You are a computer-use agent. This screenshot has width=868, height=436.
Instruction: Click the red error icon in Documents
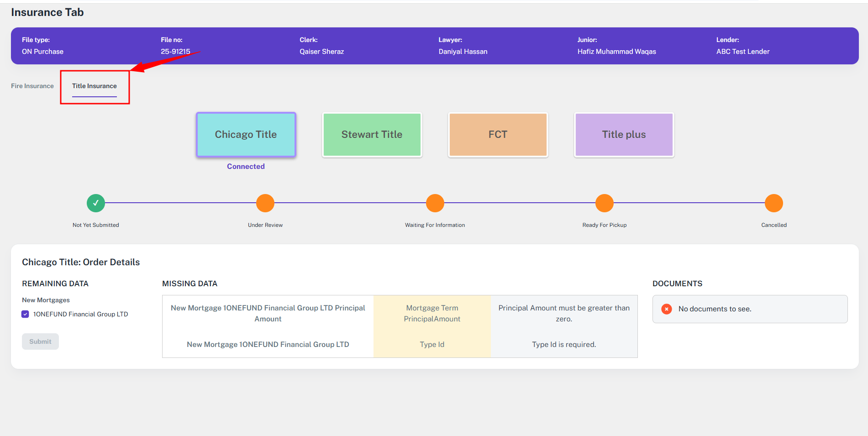[667, 309]
